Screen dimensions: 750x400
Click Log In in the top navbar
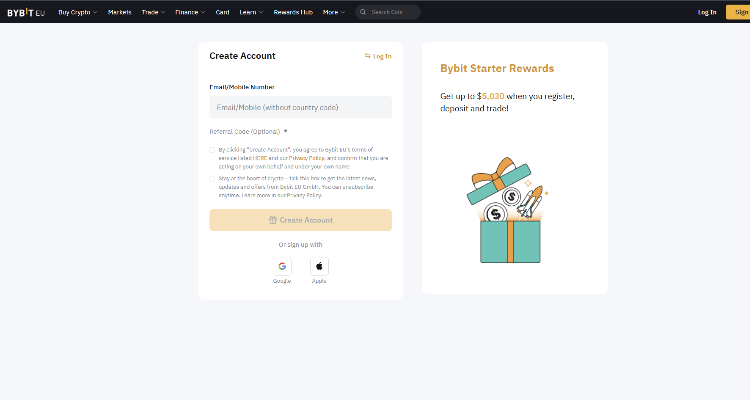click(x=706, y=12)
